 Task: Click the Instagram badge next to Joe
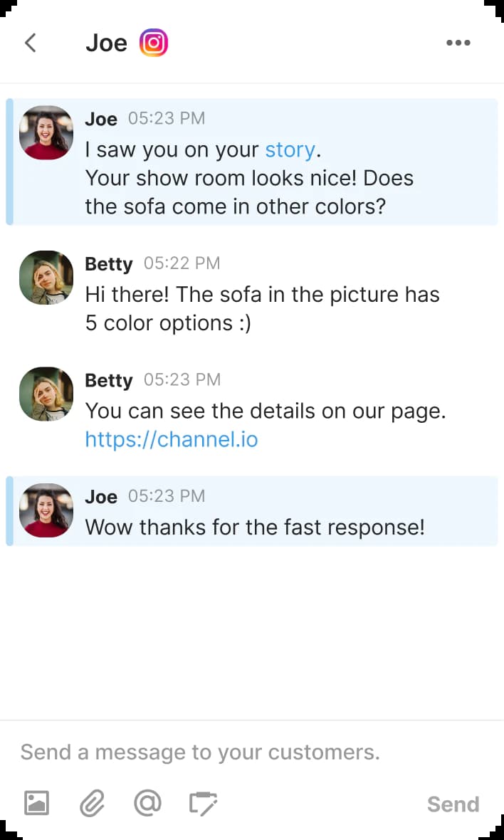pos(154,43)
